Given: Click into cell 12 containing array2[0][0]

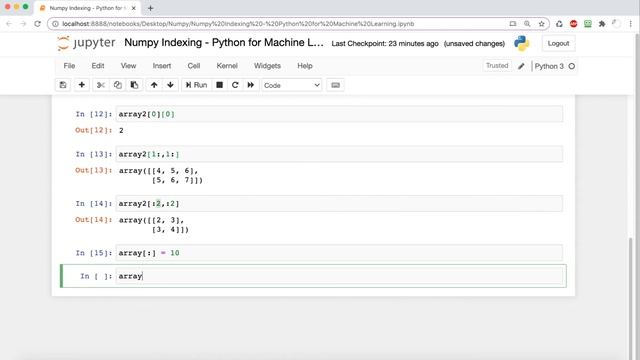Looking at the screenshot, I should click(339, 114).
